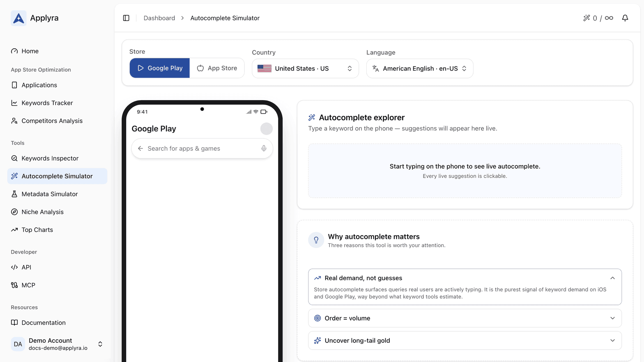644x362 pixels.
Task: Click the Top Charts trending icon
Action: (14, 230)
